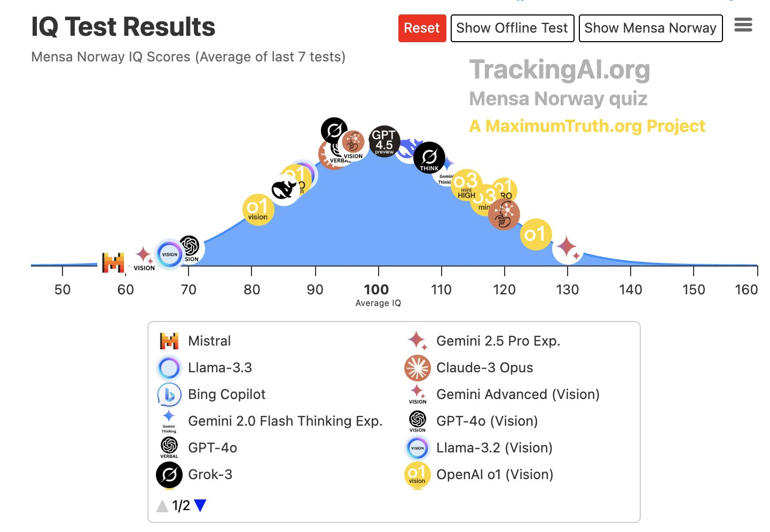
Task: Select the GPT 4.5 preview chart marker
Action: pos(384,142)
